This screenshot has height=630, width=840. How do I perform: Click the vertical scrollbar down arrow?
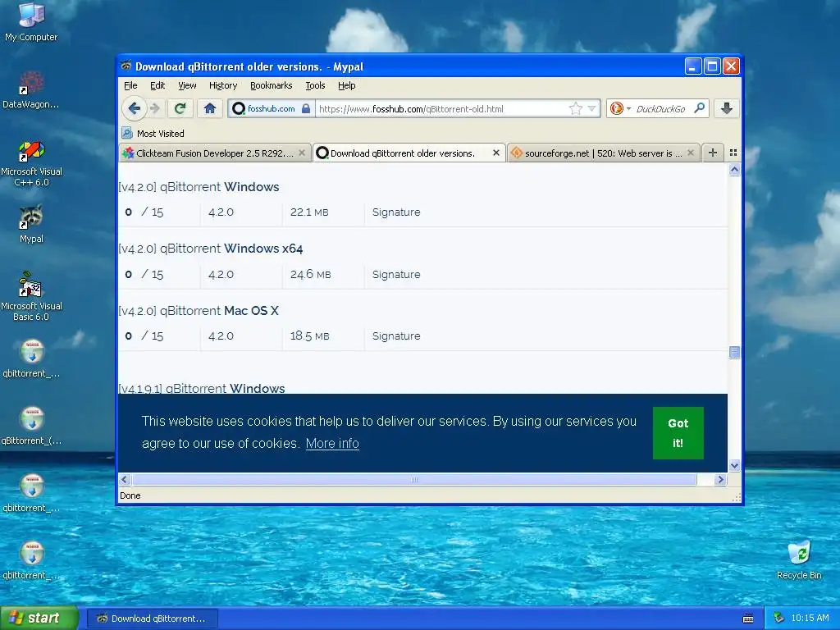(734, 466)
